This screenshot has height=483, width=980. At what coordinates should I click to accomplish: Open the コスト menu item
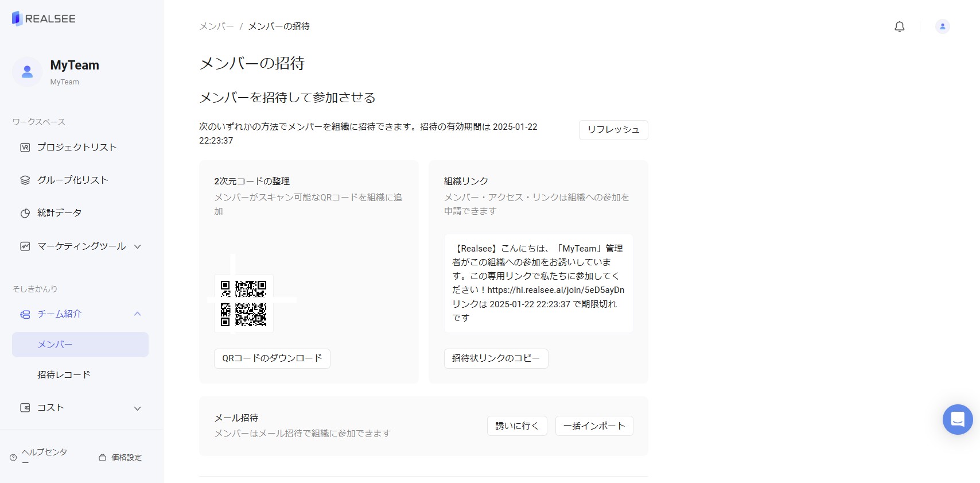coord(80,408)
